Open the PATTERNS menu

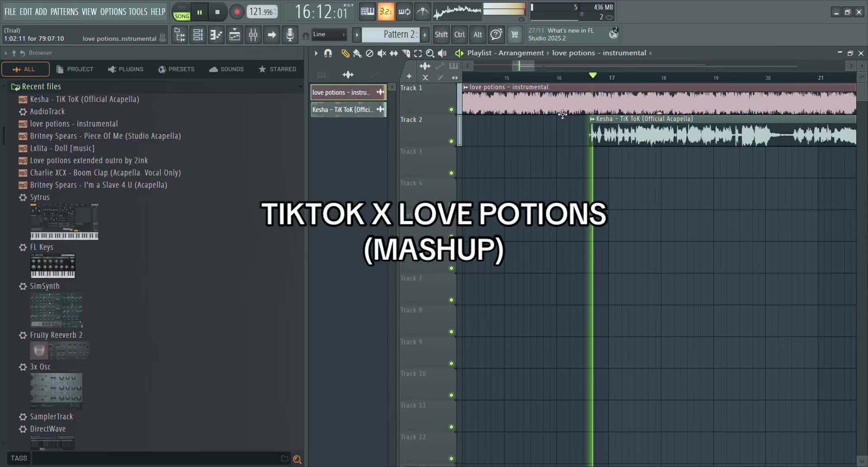64,12
